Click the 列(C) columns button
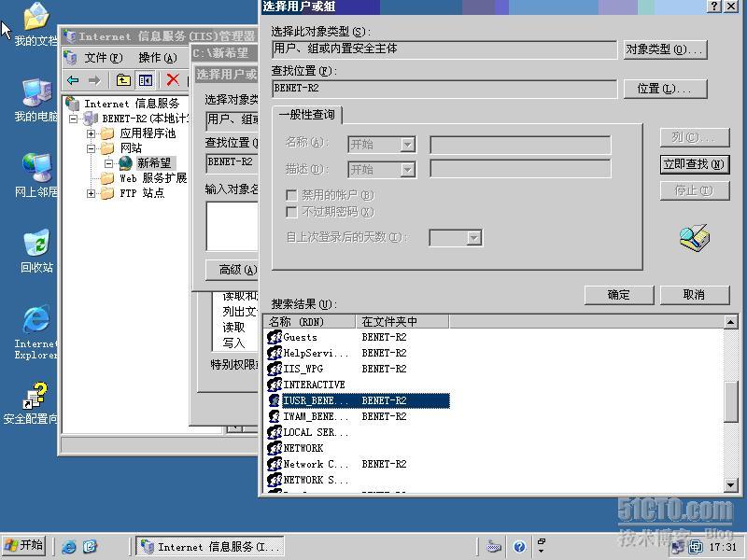The image size is (747, 560). [x=695, y=137]
